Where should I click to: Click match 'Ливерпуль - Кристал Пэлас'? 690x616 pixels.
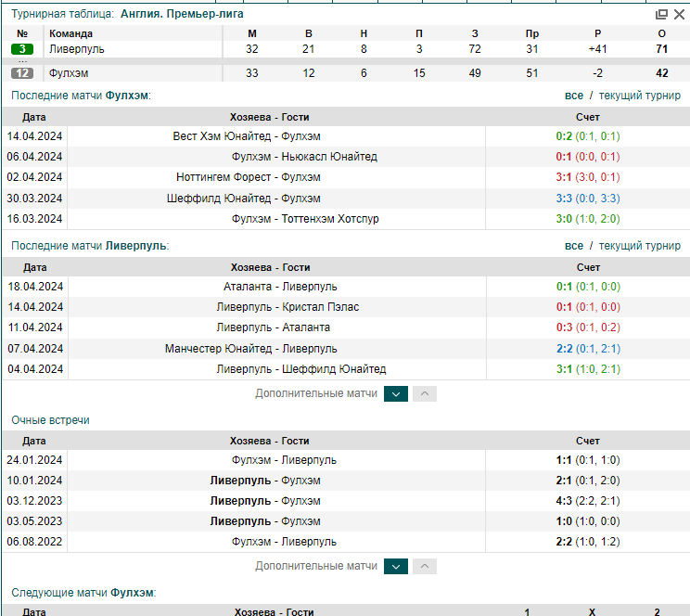pyautogui.click(x=287, y=307)
